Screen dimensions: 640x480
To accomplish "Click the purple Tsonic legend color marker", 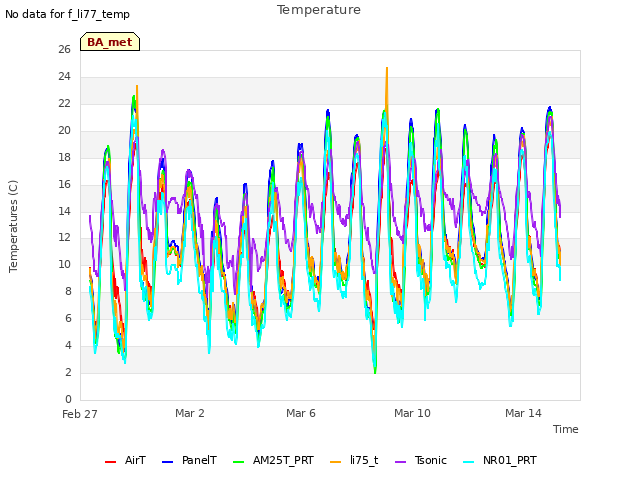I will [400, 462].
